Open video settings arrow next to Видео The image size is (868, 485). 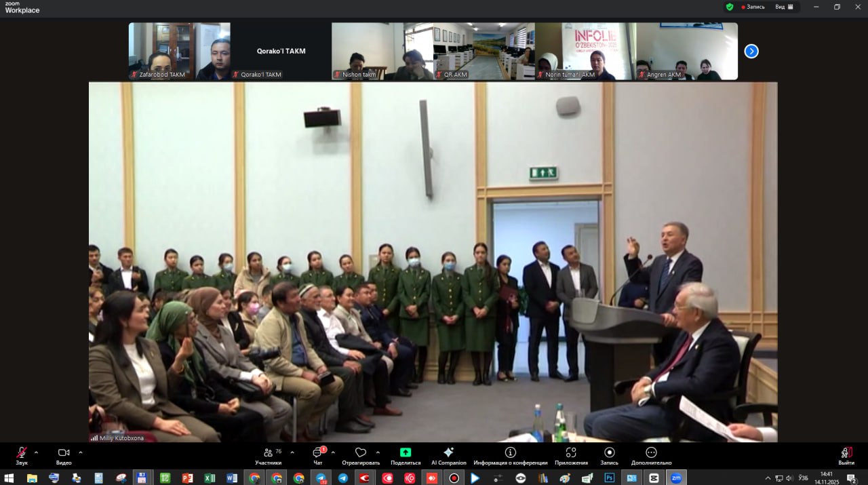(81, 452)
